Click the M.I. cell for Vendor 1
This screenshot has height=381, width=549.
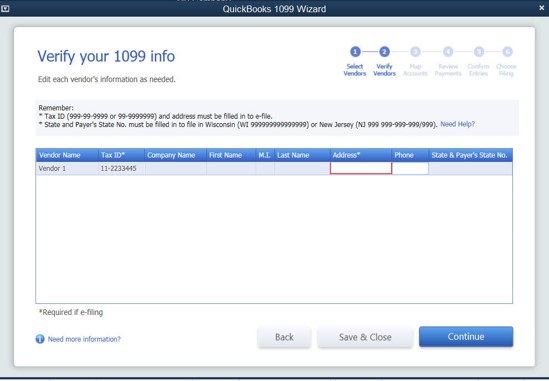(x=265, y=168)
